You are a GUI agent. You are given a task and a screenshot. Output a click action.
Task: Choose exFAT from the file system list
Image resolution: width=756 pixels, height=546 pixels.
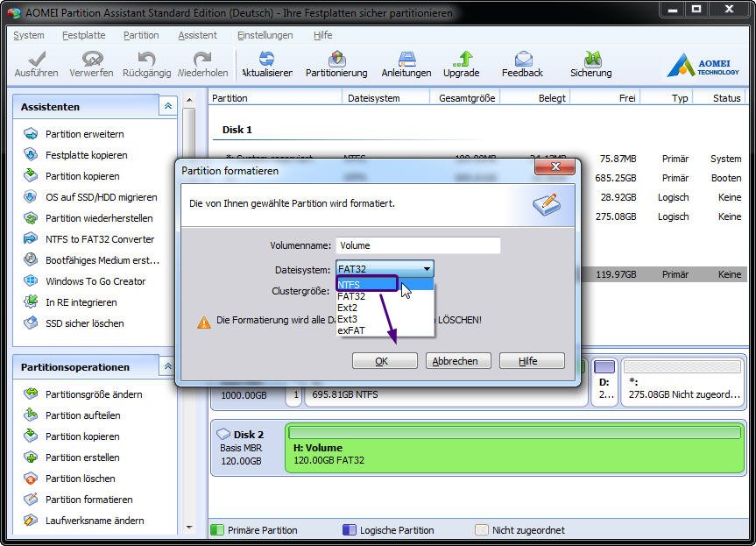385,331
